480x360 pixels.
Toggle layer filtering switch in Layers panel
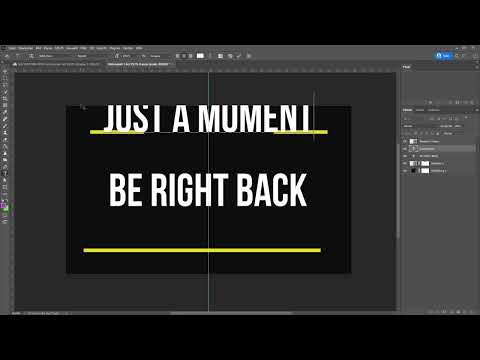(466, 117)
